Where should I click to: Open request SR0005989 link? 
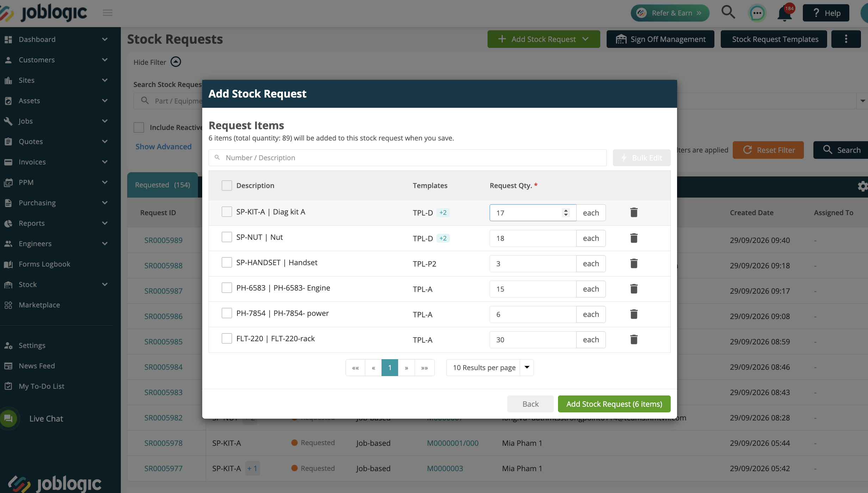pyautogui.click(x=163, y=240)
